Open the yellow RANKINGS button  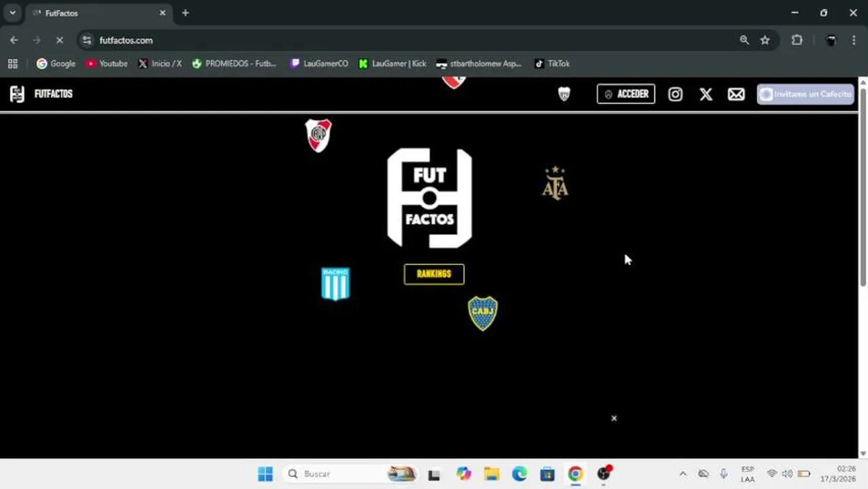[x=434, y=274]
